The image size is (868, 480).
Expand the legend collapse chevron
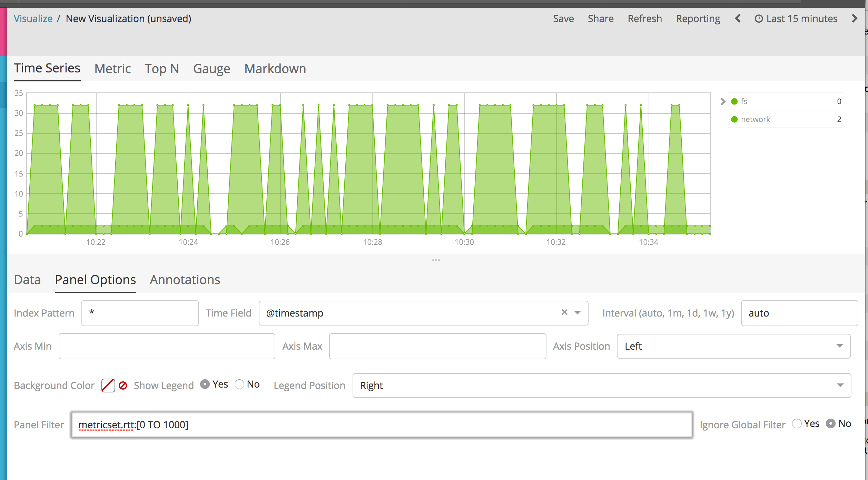click(x=723, y=101)
